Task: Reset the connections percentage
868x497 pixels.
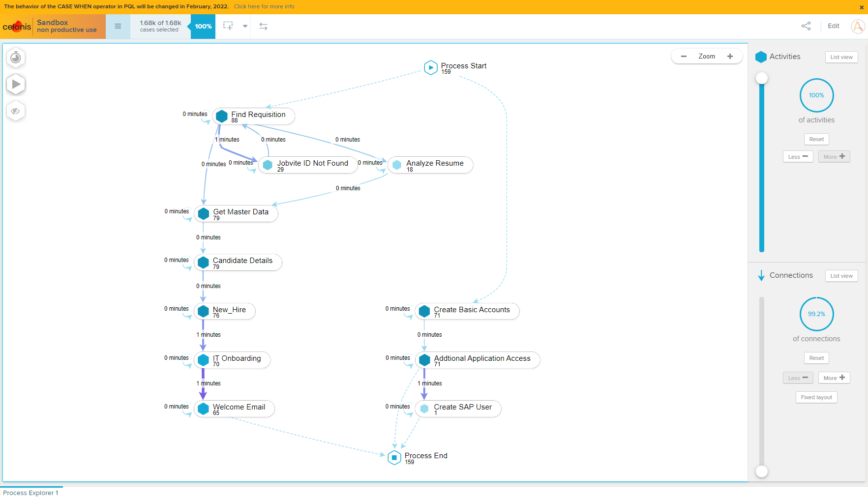Action: pos(816,358)
